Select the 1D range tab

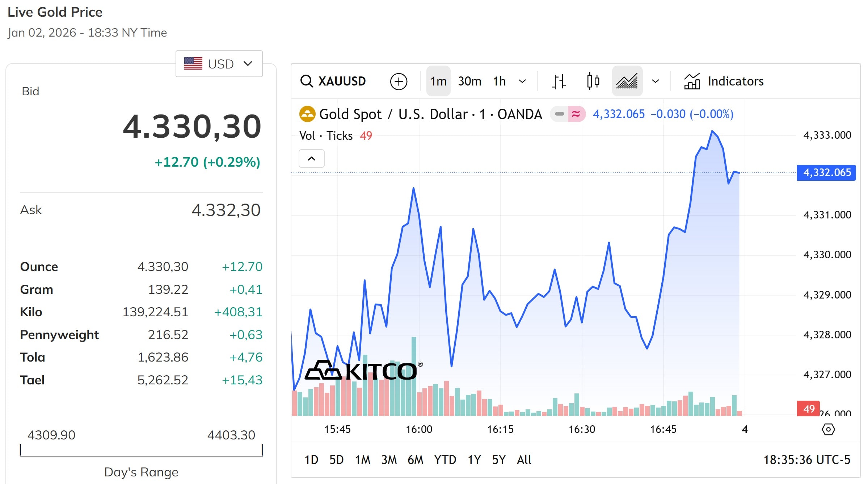tap(311, 460)
